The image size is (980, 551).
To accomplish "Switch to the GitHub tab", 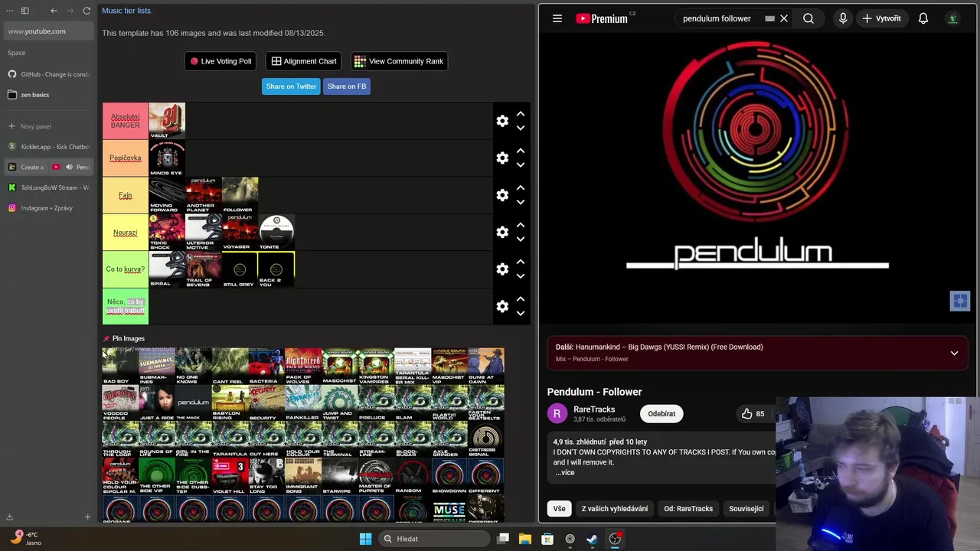I will click(48, 74).
